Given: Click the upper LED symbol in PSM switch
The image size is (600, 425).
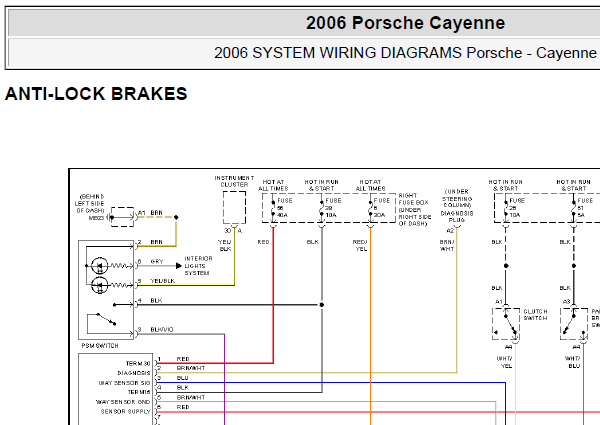Looking at the screenshot, I should coord(99,265).
